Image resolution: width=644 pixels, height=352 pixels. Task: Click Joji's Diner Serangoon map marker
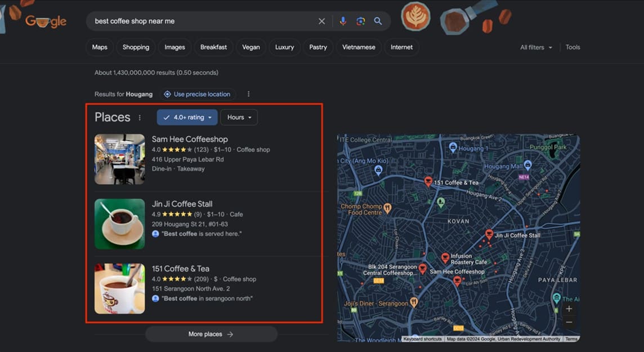(414, 303)
